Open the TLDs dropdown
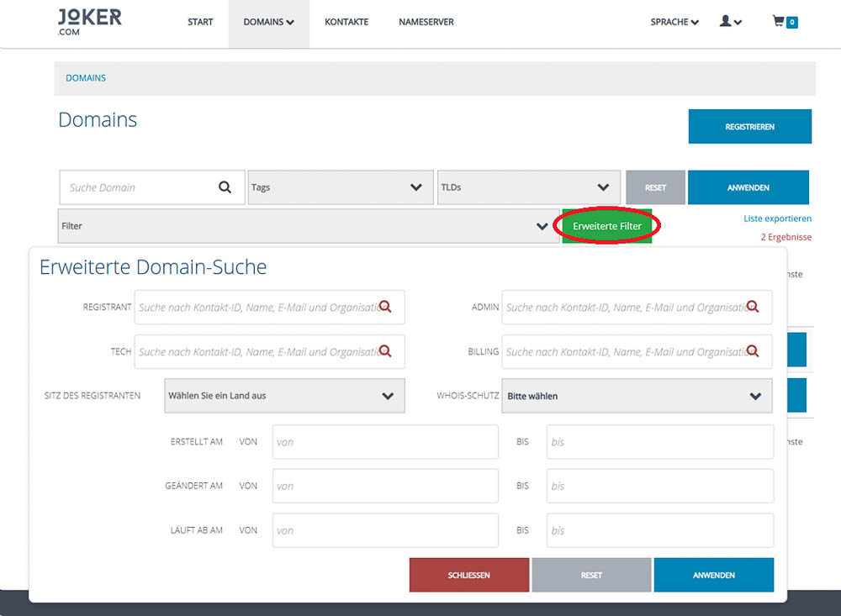The image size is (841, 616). (x=527, y=187)
